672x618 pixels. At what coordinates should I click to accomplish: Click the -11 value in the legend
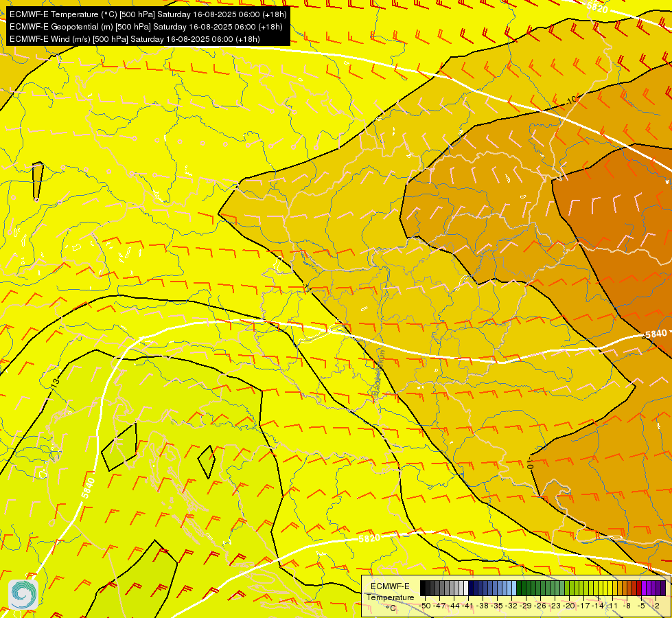tap(613, 606)
